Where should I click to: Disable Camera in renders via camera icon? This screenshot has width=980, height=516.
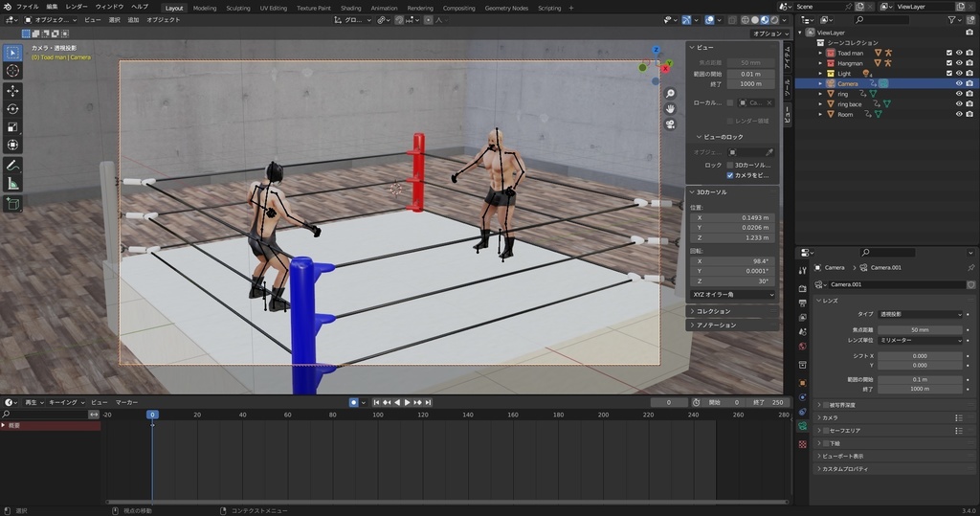pyautogui.click(x=969, y=83)
